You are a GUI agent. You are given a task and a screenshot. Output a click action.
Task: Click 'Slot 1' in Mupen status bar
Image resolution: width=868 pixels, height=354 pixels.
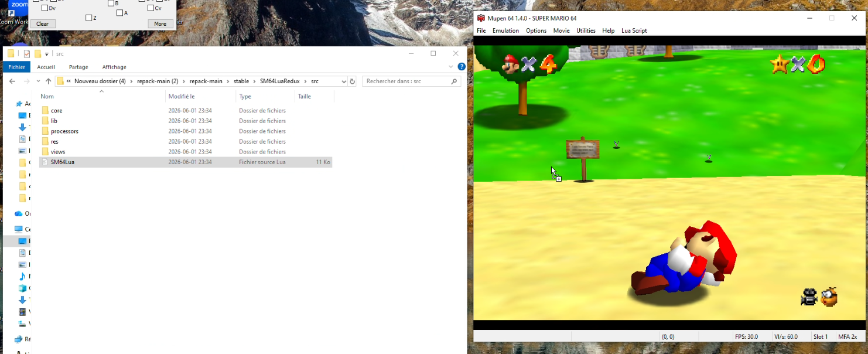(821, 336)
